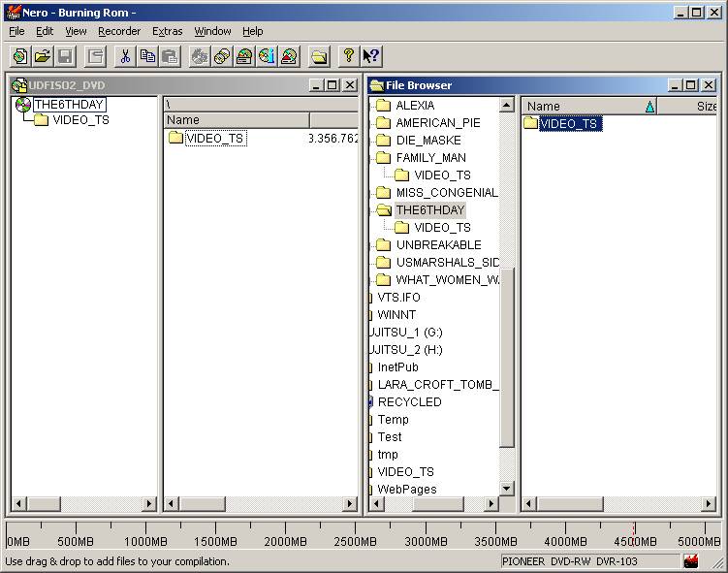This screenshot has height=573, width=728.
Task: Click Name column header in compilation window
Action: point(237,120)
